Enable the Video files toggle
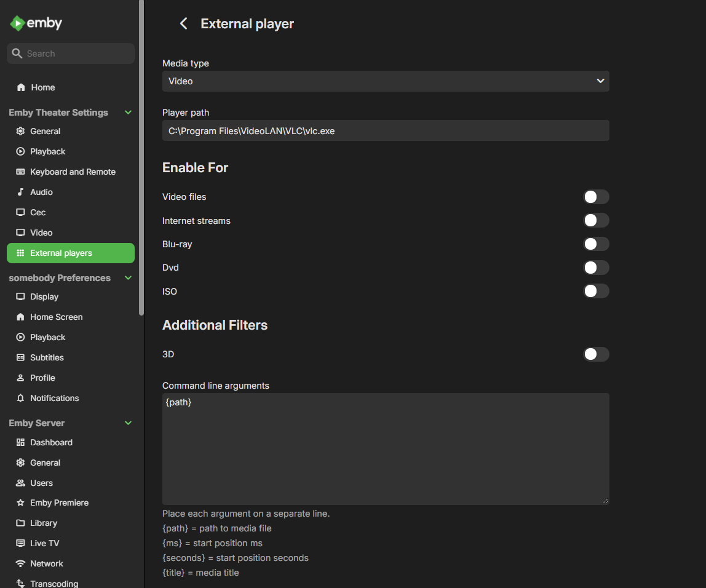 pyautogui.click(x=596, y=197)
